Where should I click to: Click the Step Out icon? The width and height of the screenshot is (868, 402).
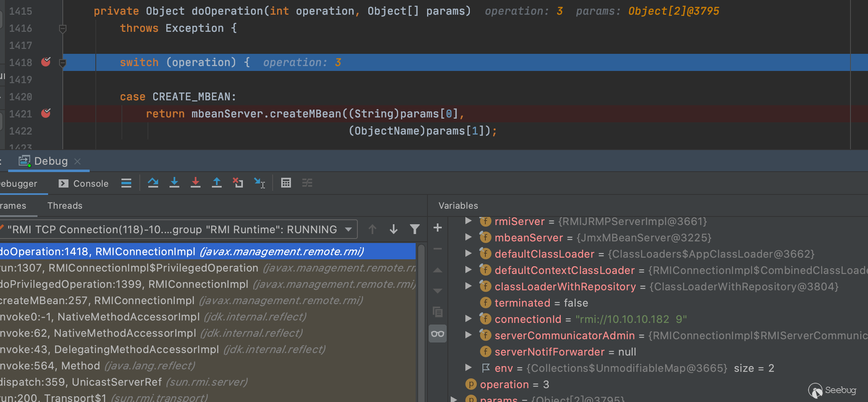coord(217,183)
